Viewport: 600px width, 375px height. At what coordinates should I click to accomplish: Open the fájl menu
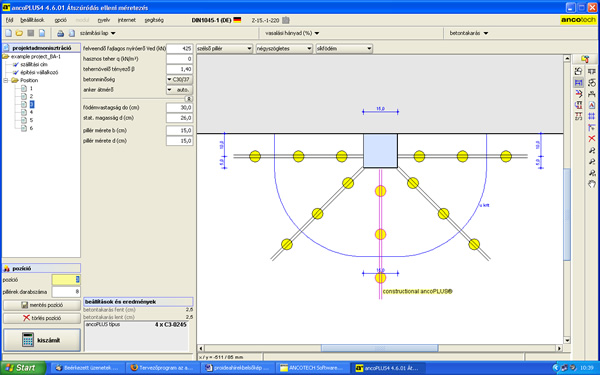9,20
